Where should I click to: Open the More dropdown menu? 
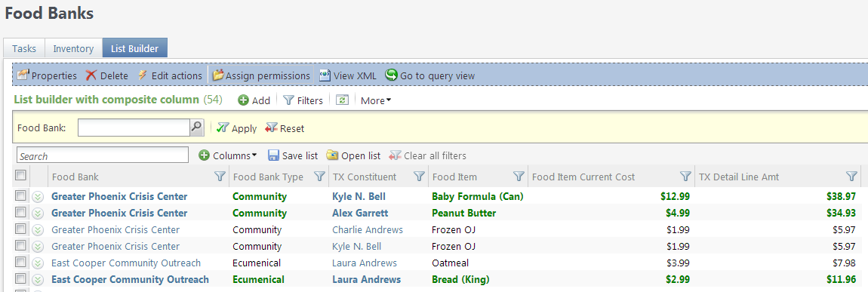(x=376, y=100)
